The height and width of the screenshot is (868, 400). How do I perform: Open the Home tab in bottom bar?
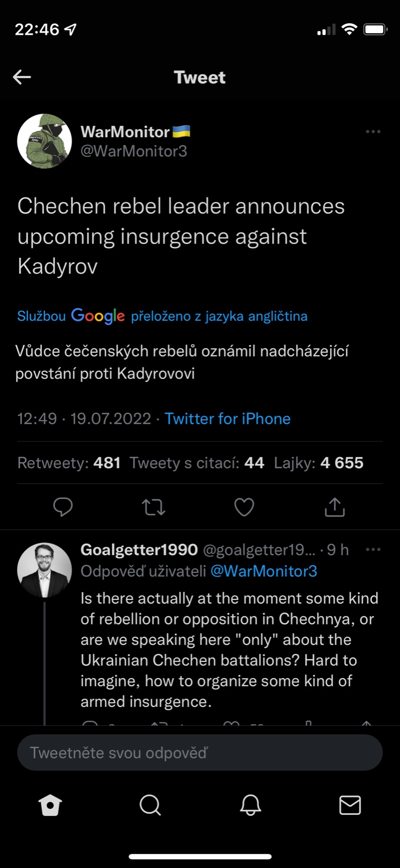click(x=50, y=805)
